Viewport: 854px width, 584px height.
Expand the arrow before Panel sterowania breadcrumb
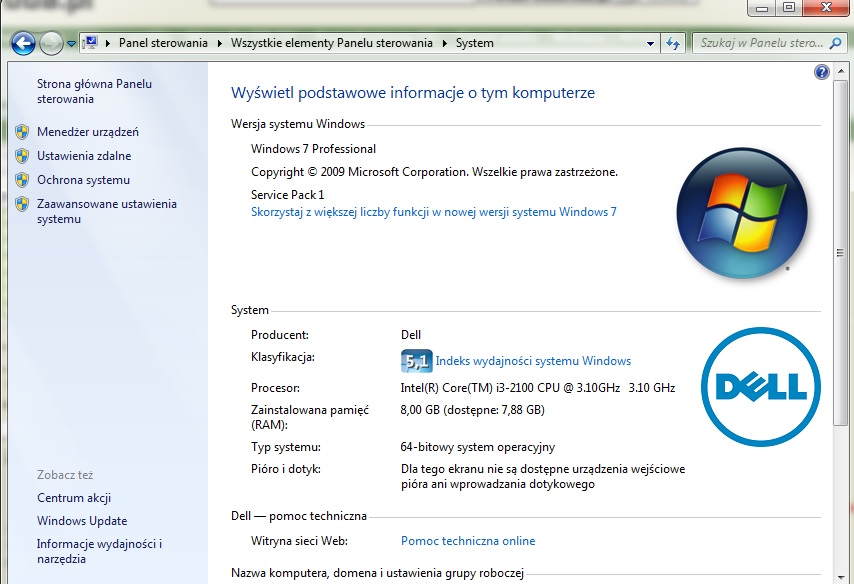point(108,43)
